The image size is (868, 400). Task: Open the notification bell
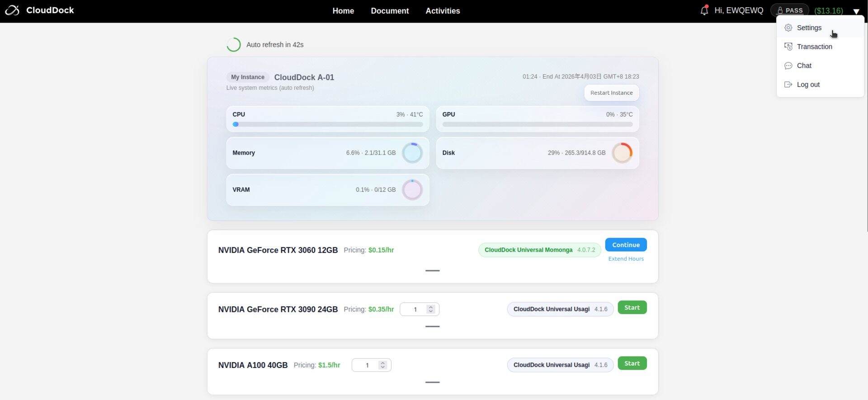(704, 10)
